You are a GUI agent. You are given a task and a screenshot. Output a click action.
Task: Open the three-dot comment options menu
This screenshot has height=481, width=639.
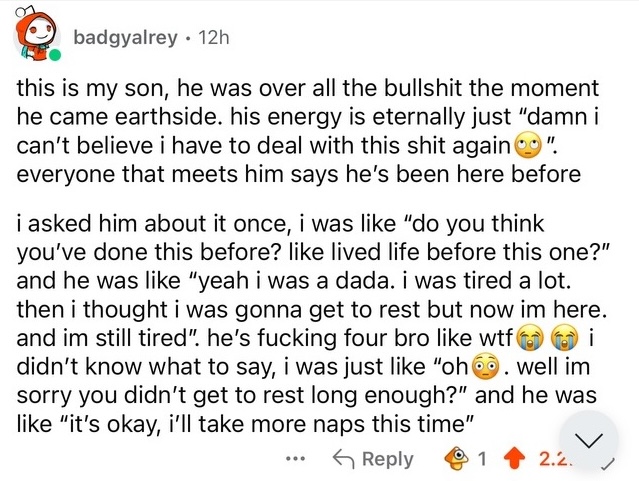click(x=292, y=459)
